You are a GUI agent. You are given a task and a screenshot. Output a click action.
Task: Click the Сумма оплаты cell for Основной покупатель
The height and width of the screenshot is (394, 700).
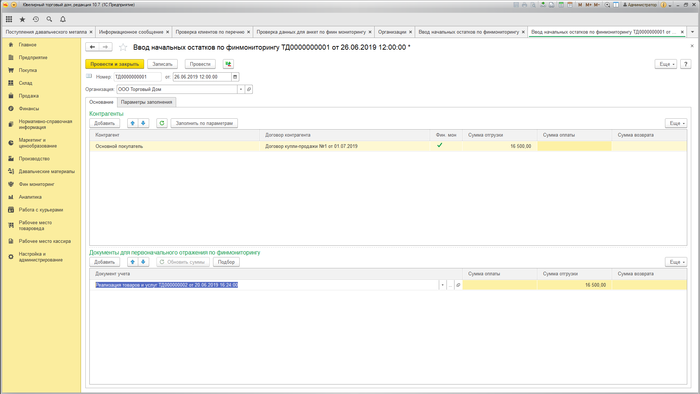[x=574, y=146]
